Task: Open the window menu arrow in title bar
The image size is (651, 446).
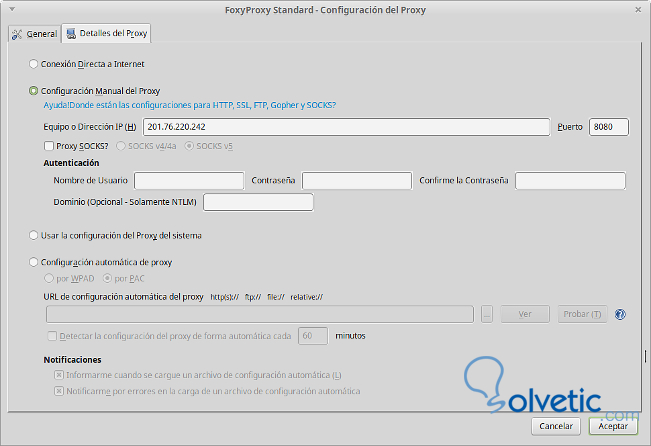Action: click(12, 9)
